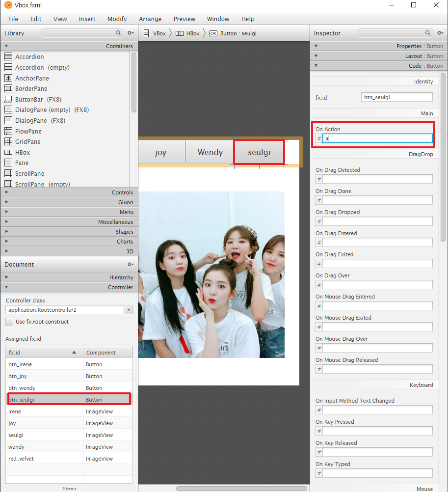Click the Scene Builder app icon in title bar

click(8, 5)
